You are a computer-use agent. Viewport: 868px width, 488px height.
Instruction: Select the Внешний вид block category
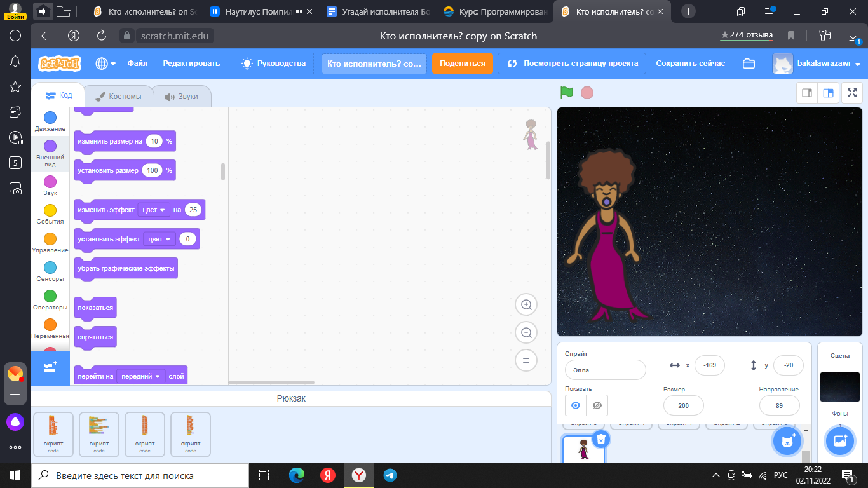tap(50, 153)
